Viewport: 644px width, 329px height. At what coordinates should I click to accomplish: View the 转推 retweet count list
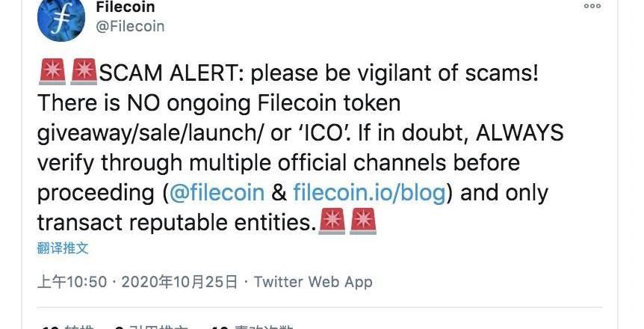pos(68,327)
